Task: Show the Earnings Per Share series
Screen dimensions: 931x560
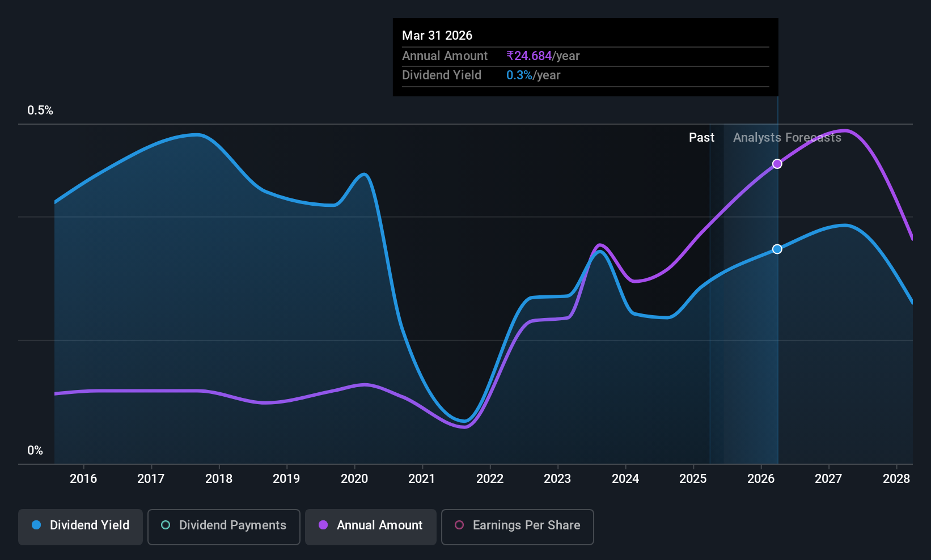Action: (518, 527)
